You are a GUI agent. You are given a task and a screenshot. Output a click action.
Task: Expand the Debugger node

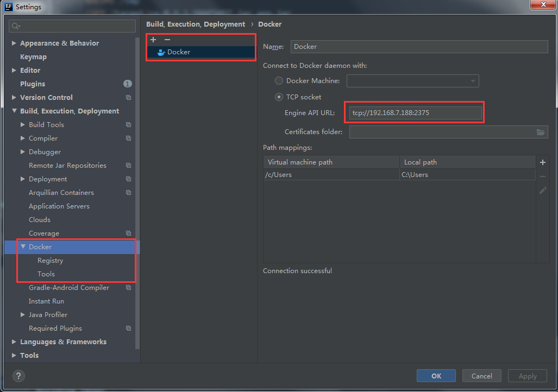pos(23,151)
